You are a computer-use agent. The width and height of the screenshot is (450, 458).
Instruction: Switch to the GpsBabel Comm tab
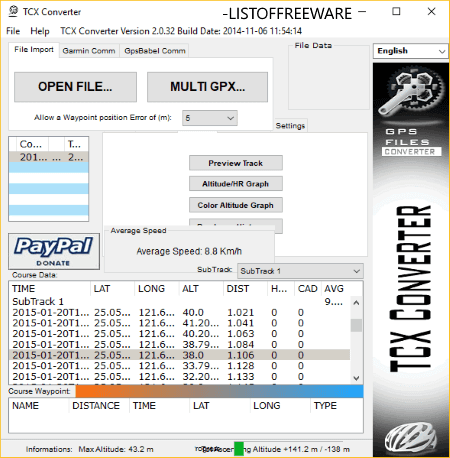155,51
